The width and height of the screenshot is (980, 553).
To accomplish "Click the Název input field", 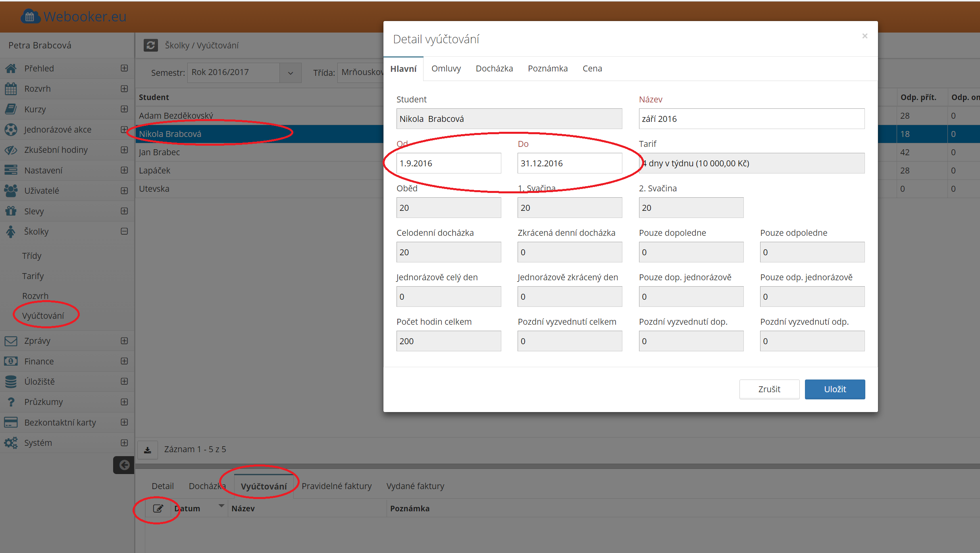I will click(751, 119).
